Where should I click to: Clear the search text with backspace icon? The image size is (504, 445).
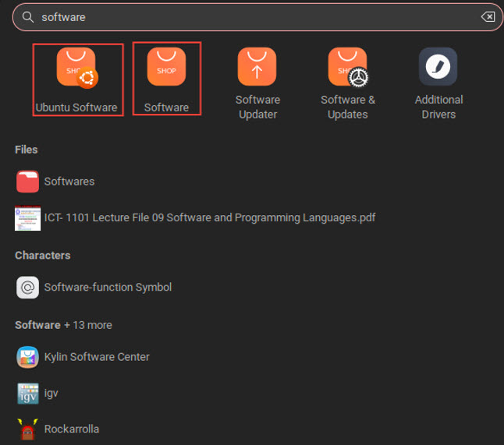click(x=488, y=16)
